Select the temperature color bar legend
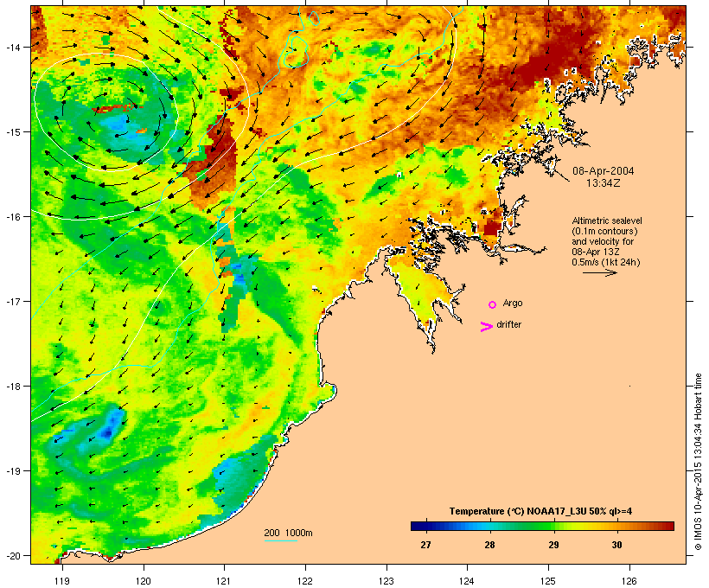The height and width of the screenshot is (588, 709). pos(543,526)
